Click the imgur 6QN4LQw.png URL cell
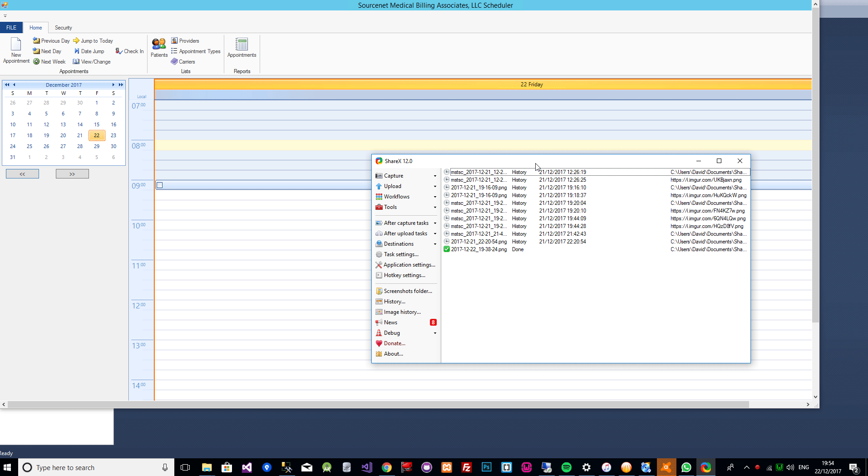 pyautogui.click(x=708, y=218)
